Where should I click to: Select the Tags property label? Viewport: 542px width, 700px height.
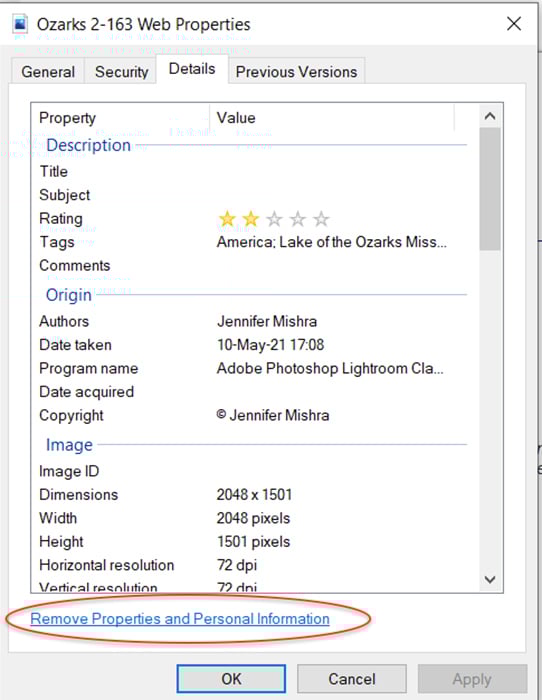point(57,242)
